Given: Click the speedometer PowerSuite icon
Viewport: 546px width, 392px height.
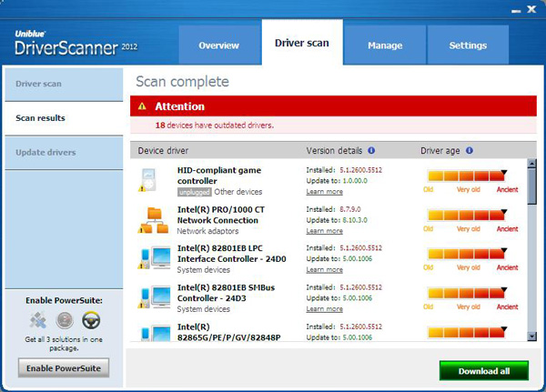Looking at the screenshot, I should point(65,320).
